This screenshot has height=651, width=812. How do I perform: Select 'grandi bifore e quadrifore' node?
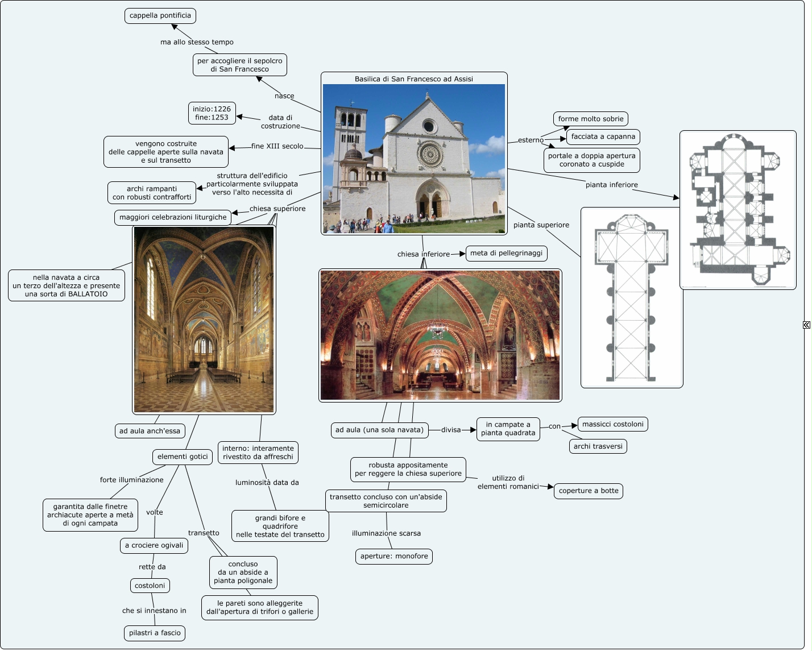tap(280, 526)
